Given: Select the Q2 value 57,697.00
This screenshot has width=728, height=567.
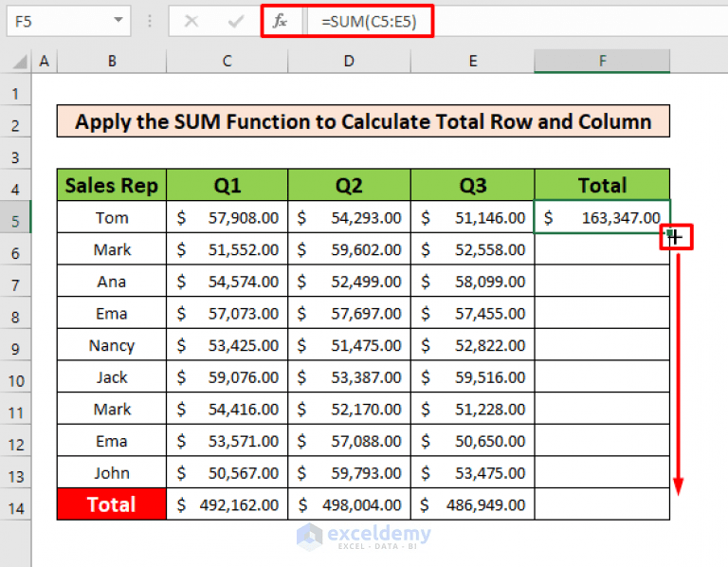Looking at the screenshot, I should 349,313.
